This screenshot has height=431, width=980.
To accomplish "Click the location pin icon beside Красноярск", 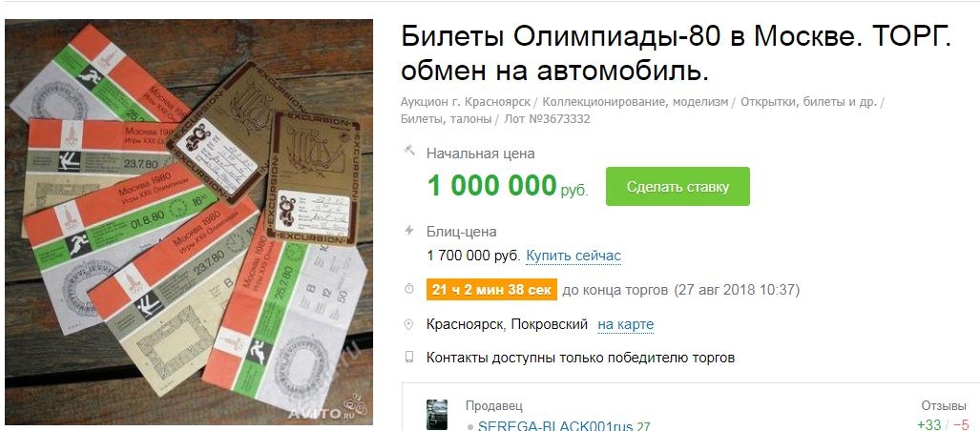I will pyautogui.click(x=409, y=325).
